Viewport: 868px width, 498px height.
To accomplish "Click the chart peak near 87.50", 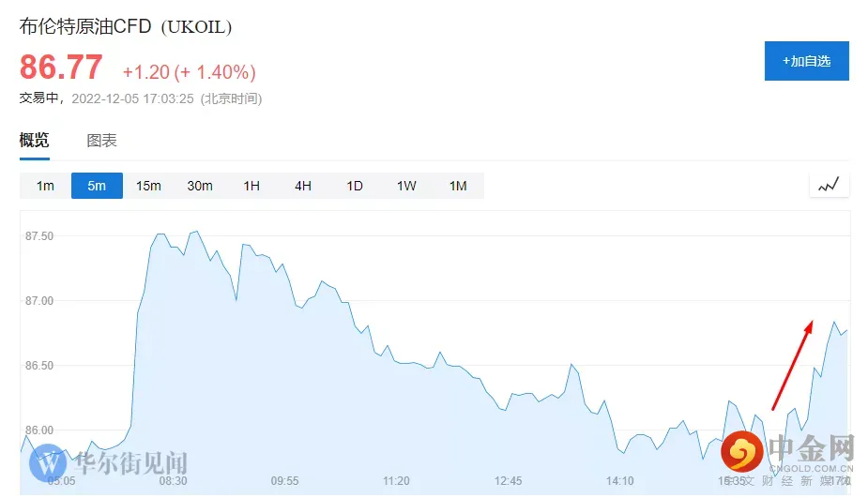I will coord(195,232).
